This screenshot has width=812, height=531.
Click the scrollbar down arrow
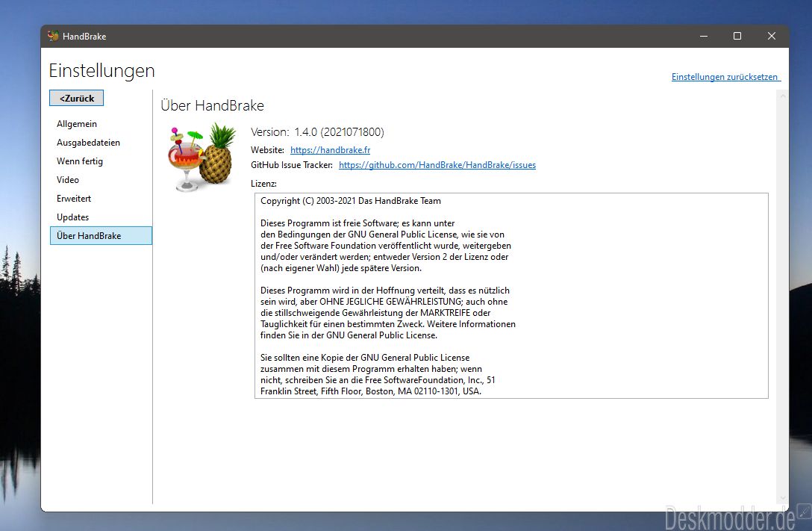pos(782,498)
